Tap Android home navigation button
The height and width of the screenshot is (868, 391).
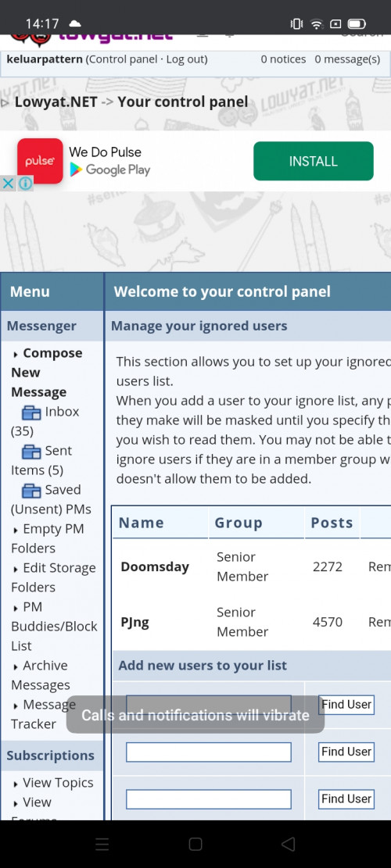pos(195,844)
